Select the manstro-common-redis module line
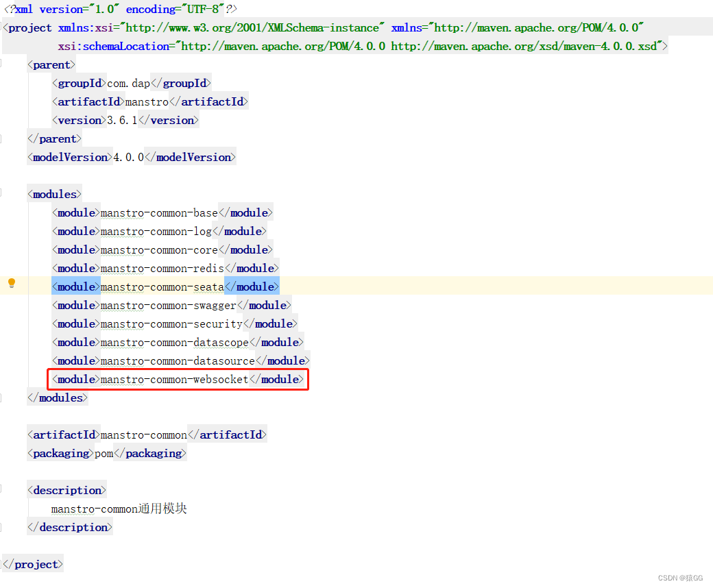713x588 pixels. 165,269
